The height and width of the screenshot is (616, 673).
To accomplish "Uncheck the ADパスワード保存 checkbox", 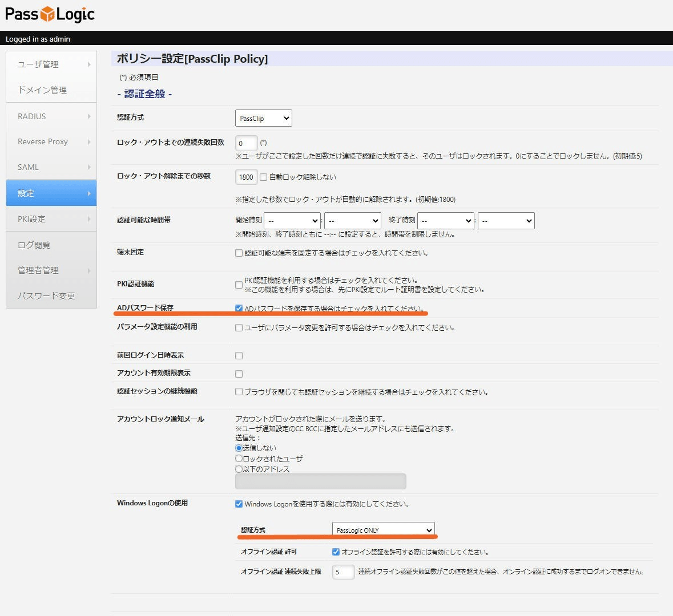I will click(239, 309).
